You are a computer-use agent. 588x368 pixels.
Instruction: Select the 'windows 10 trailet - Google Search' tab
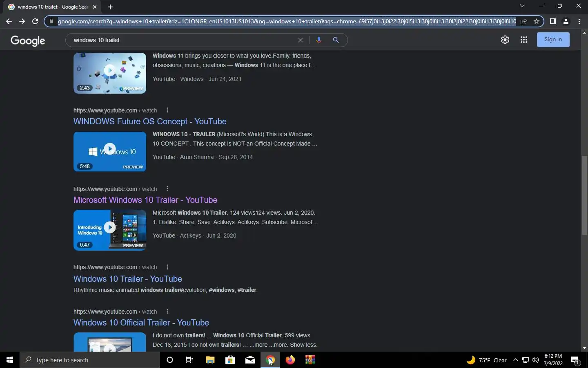click(52, 7)
